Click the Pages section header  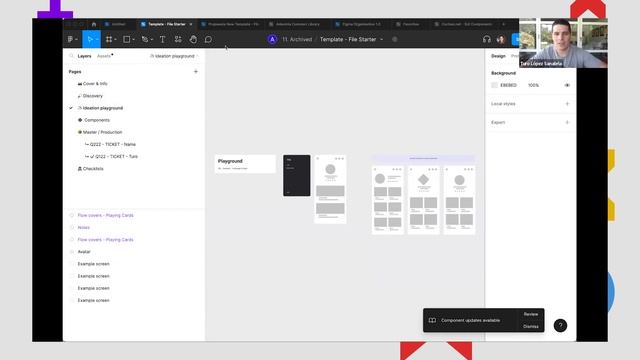[x=75, y=71]
